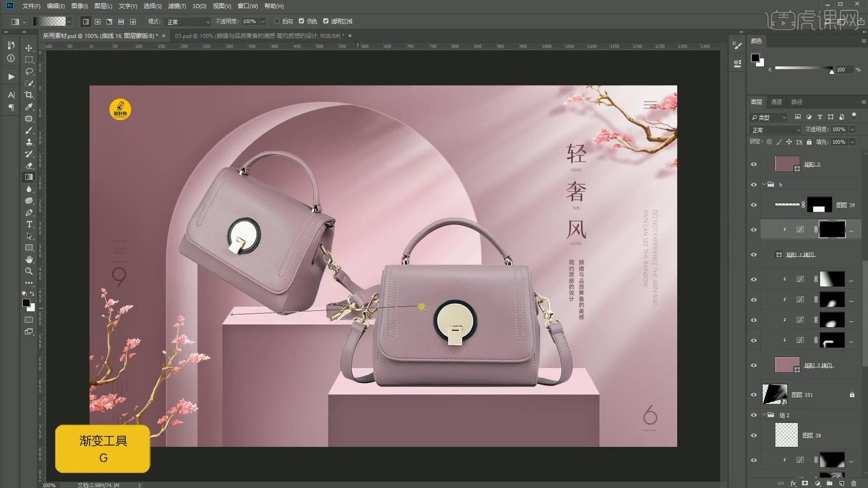Open layer filter 类型 dropdown
Screen dimensions: 868x488
pyautogui.click(x=768, y=117)
